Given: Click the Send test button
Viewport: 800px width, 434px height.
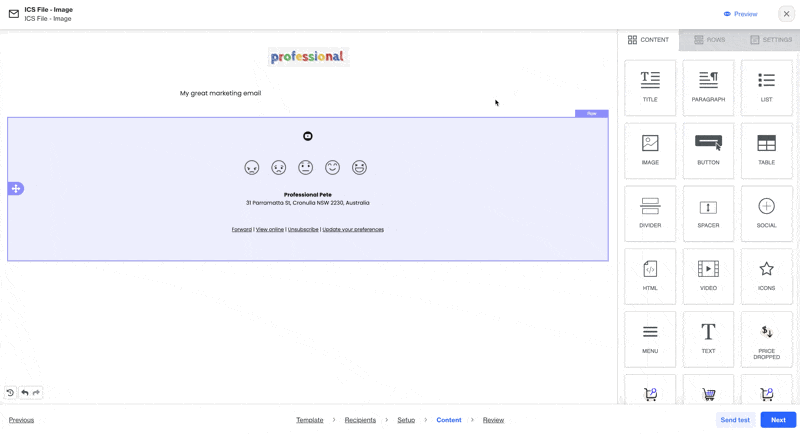Looking at the screenshot, I should (x=735, y=420).
